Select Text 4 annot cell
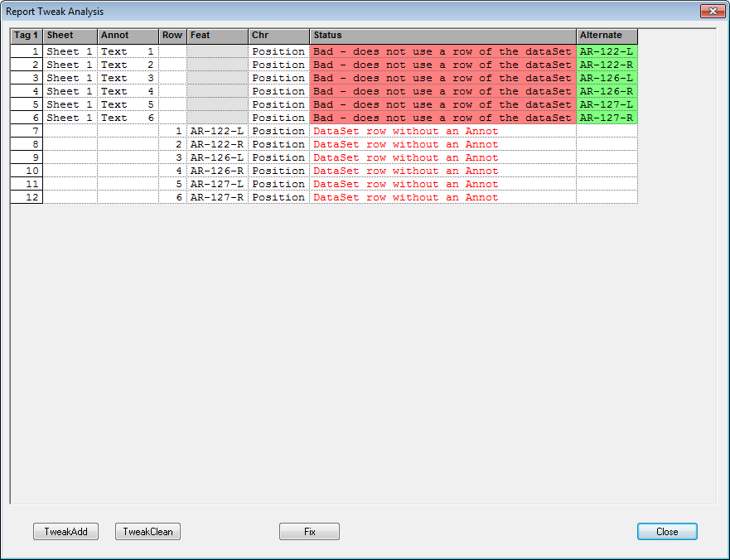The image size is (730, 560). point(128,91)
